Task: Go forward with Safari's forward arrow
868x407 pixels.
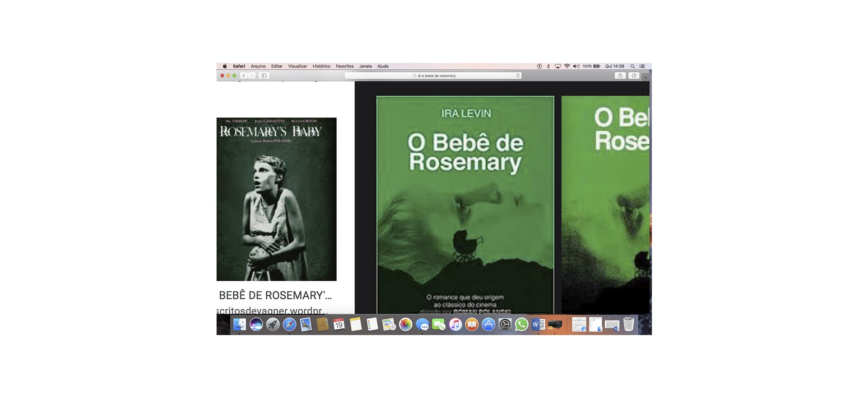Action: click(252, 76)
